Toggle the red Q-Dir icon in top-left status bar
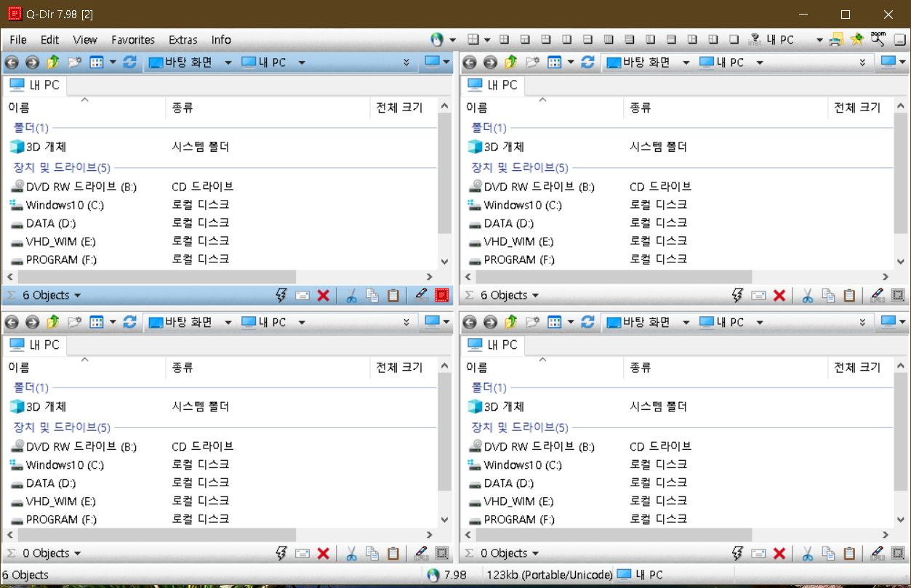Screen dimensions: 911x588 point(441,295)
